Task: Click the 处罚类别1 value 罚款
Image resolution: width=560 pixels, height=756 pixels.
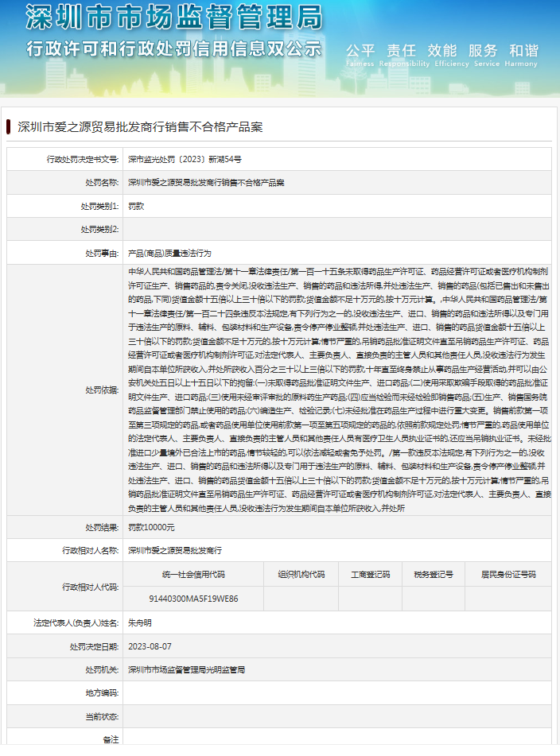Action: click(136, 205)
